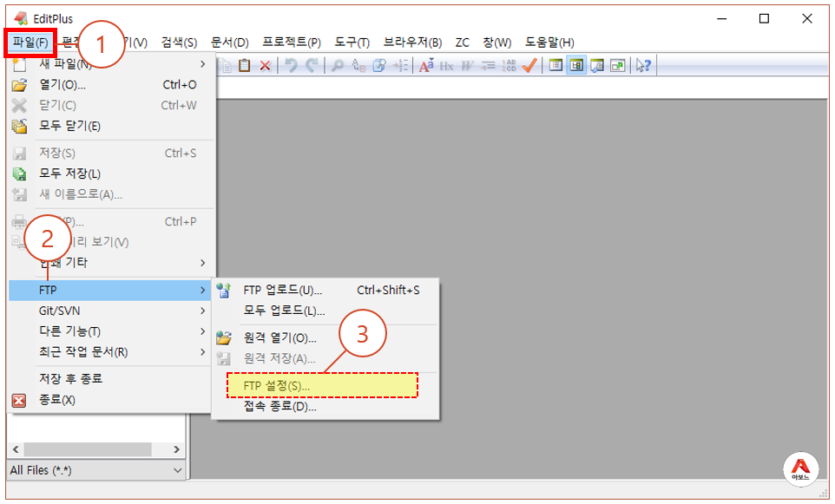Toggle the auto indent toolbar icon
The width and height of the screenshot is (835, 504).
[488, 65]
